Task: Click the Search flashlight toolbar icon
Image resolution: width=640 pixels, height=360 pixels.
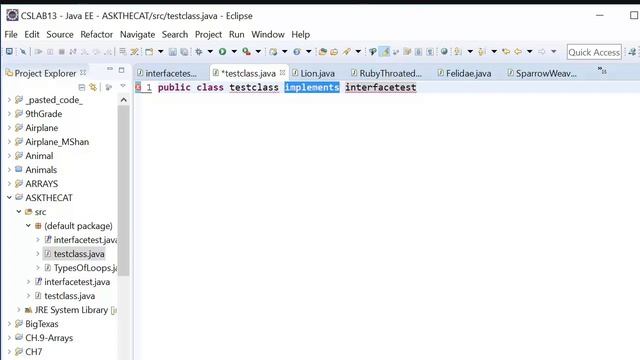Action: (x=347, y=51)
